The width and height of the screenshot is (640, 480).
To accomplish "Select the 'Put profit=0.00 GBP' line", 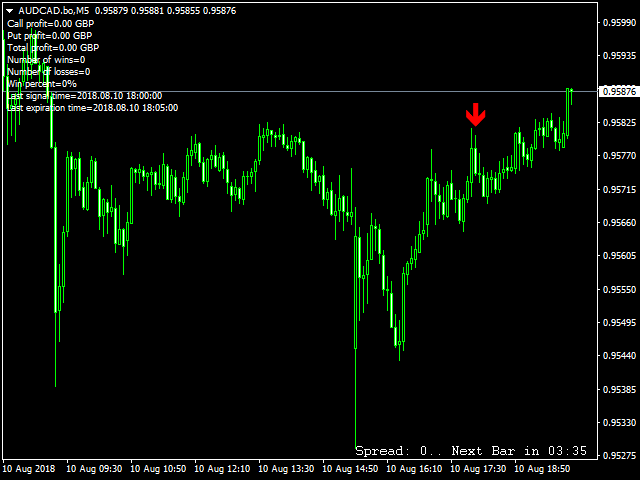I will click(x=49, y=36).
